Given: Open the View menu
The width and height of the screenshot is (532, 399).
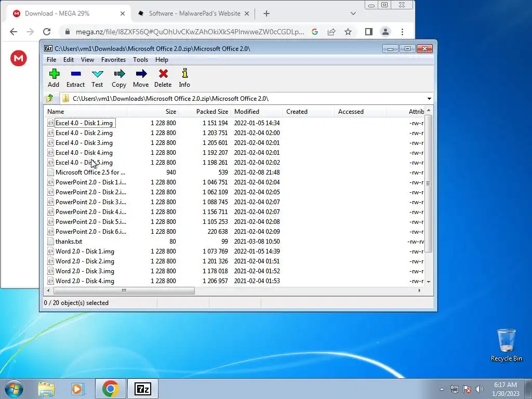Looking at the screenshot, I should click(x=87, y=60).
